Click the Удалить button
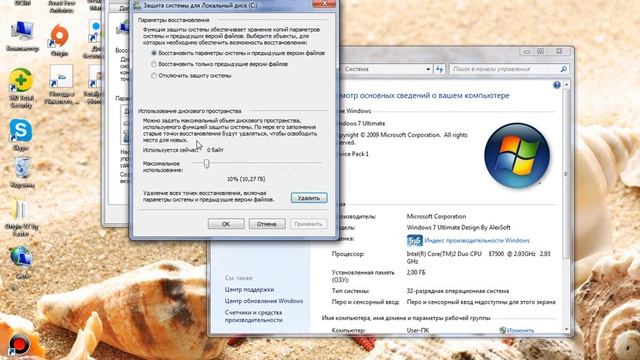 coord(309,198)
